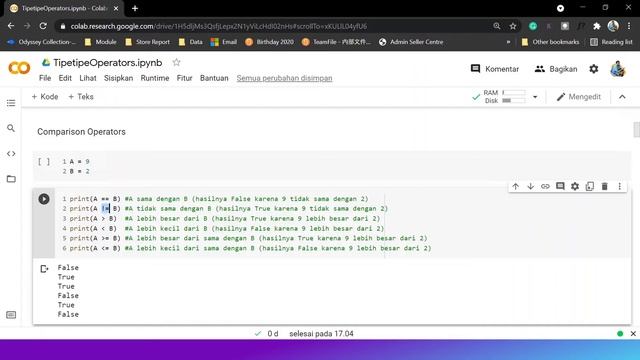The image size is (640, 360).
Task: Open the find and replace search icon
Action: tap(11, 128)
